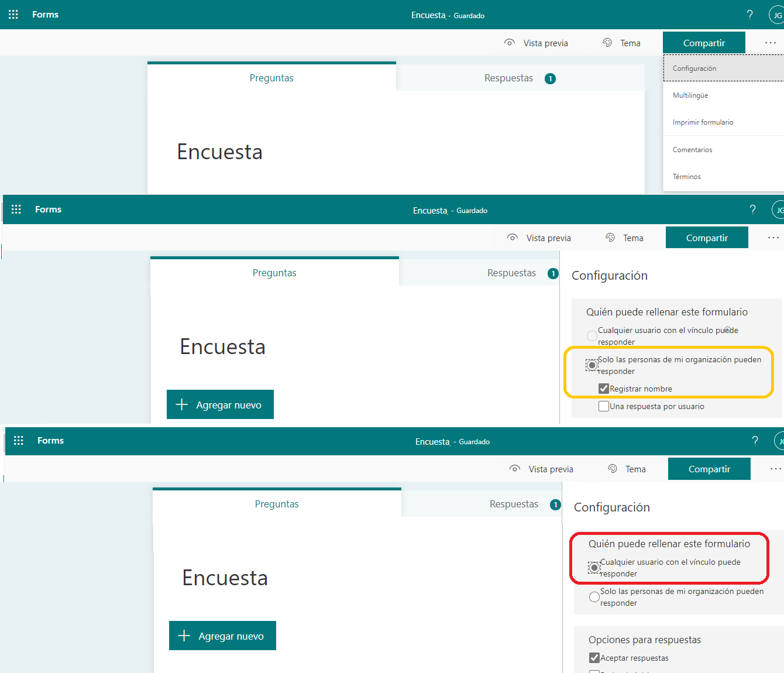The image size is (784, 673).
Task: Select 'Solo las personas de mi organización' radio, bottom screenshot
Action: (x=594, y=597)
